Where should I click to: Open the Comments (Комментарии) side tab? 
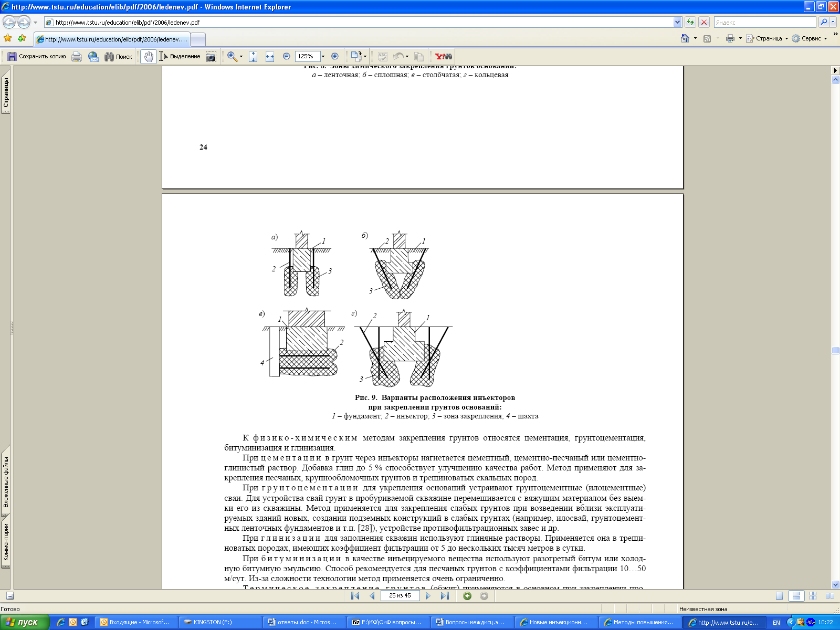pyautogui.click(x=6, y=542)
